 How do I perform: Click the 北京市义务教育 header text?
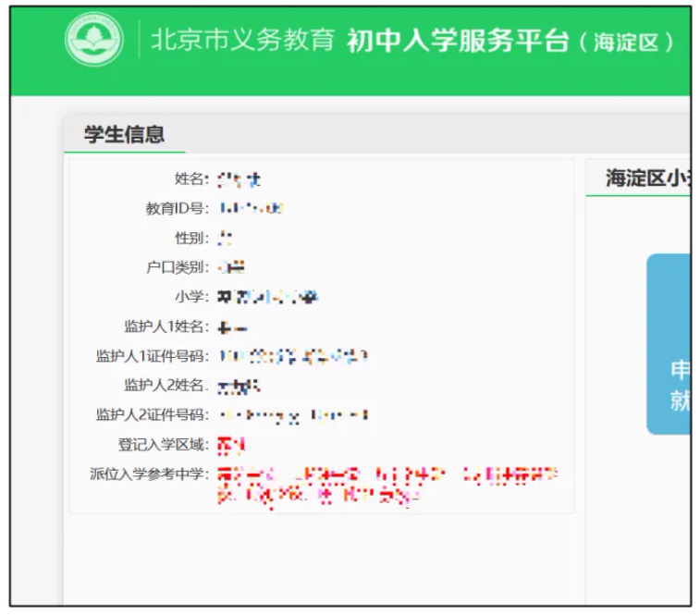(x=241, y=41)
